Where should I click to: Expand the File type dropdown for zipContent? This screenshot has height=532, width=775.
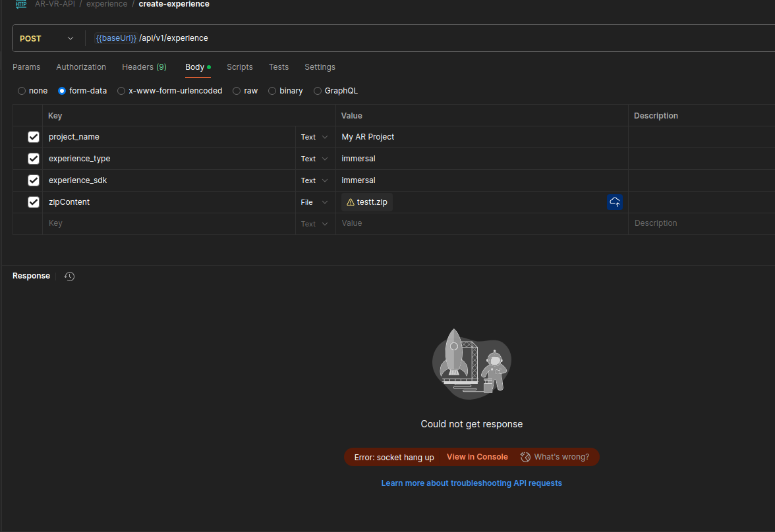(x=314, y=202)
